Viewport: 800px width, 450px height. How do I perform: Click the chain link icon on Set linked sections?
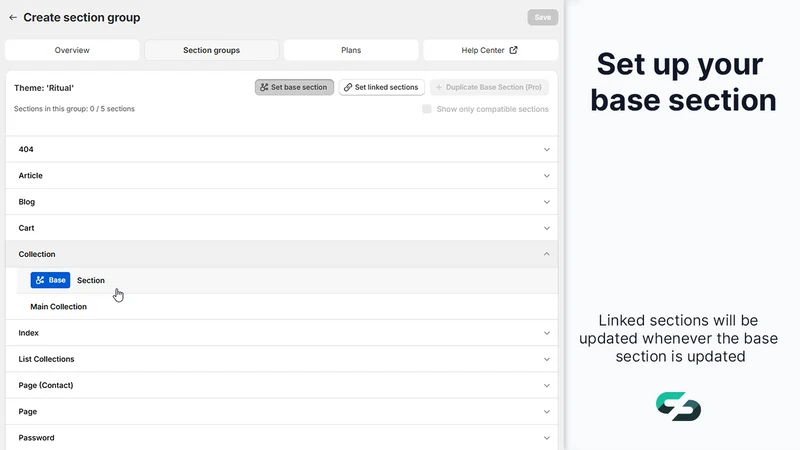click(348, 87)
